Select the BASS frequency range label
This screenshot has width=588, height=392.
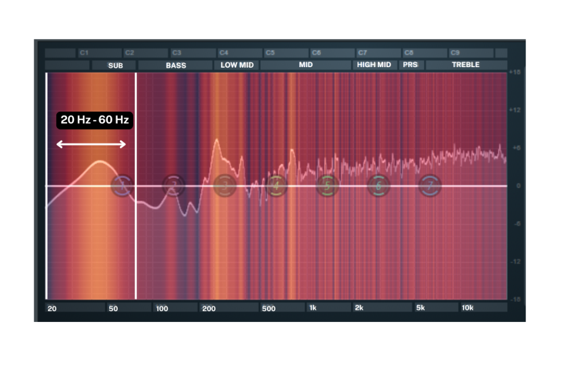click(x=176, y=65)
